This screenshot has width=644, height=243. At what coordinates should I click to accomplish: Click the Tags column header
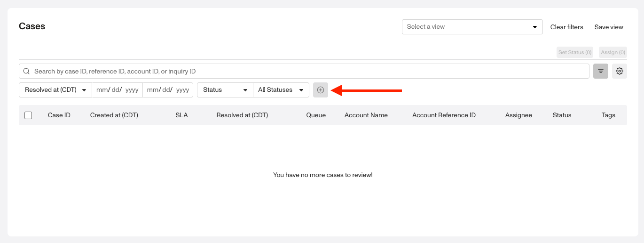click(x=608, y=115)
